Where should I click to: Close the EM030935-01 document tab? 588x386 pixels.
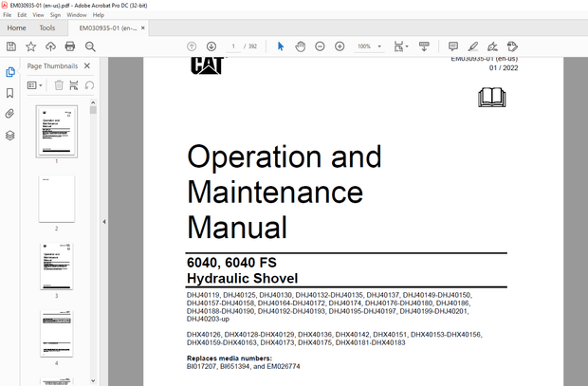point(143,28)
